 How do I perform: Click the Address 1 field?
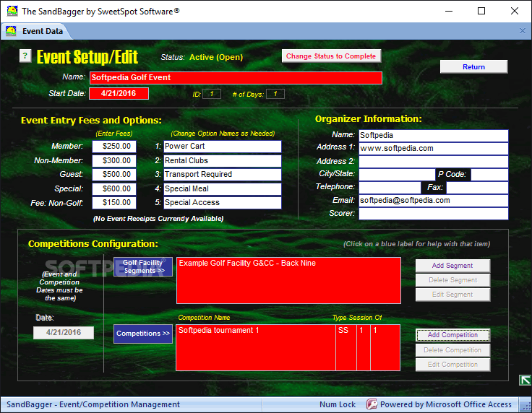[x=434, y=149]
